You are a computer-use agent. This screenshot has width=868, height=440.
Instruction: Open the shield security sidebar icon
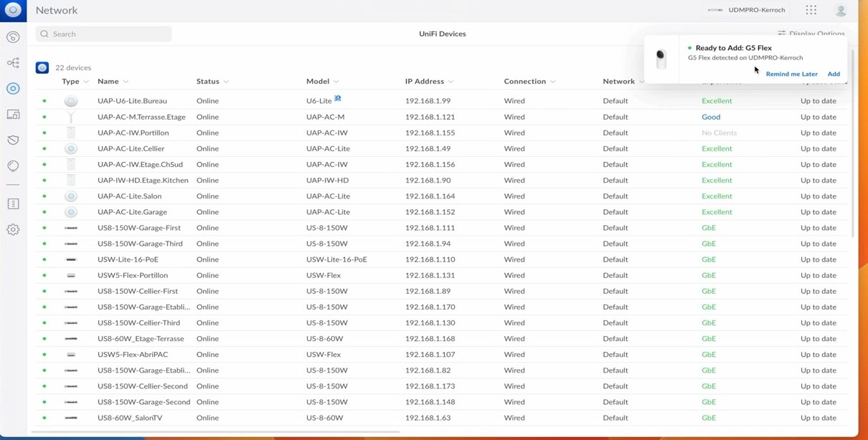click(x=13, y=140)
